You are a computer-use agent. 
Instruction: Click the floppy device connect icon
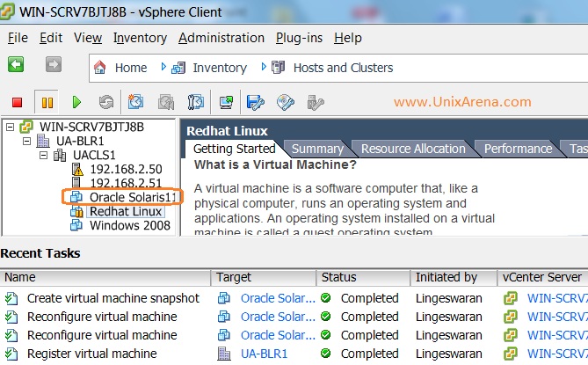pyautogui.click(x=256, y=102)
